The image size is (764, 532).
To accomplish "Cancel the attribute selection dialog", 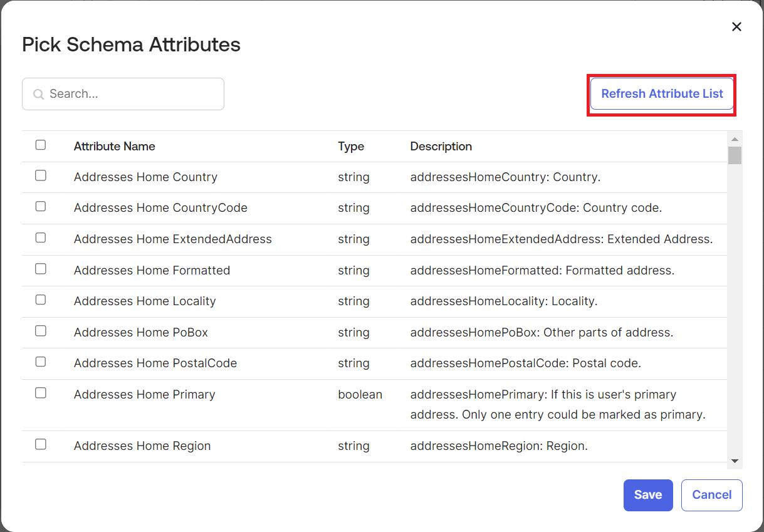I will [x=711, y=495].
